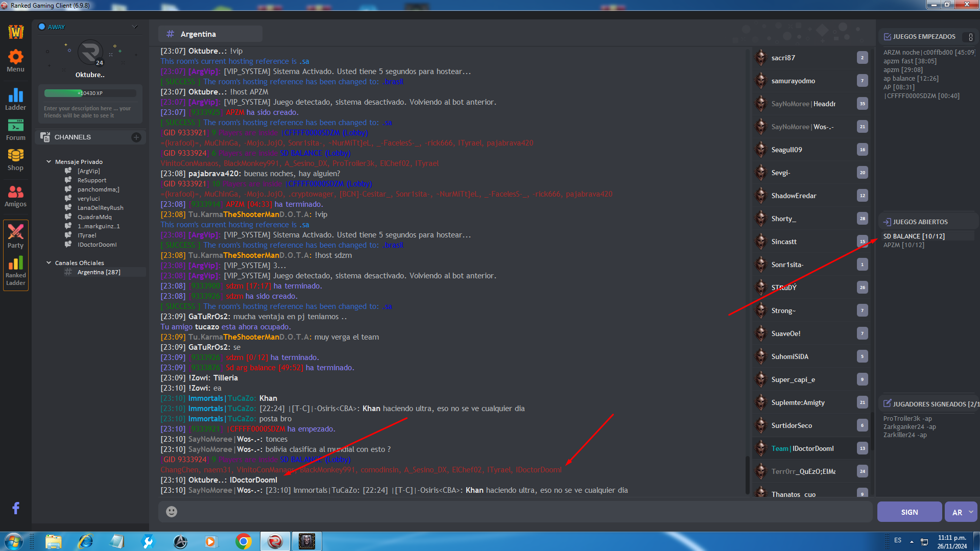Open LanaDelReyRush private message

tap(100, 208)
